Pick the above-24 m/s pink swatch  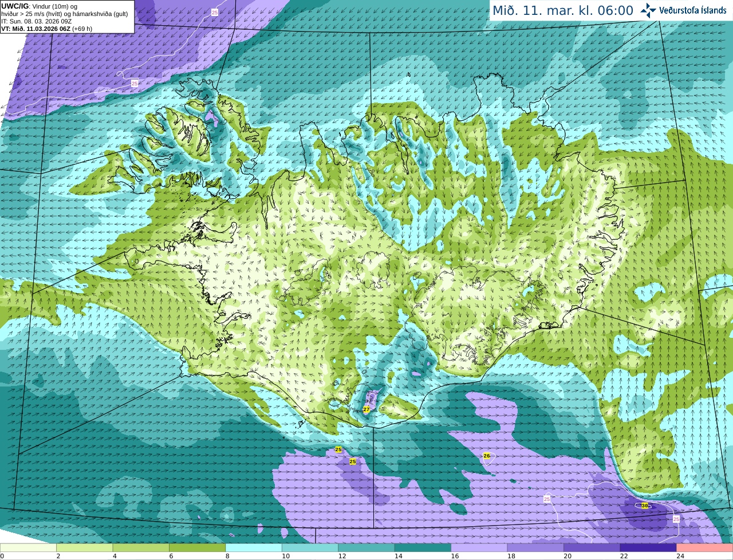705,547
